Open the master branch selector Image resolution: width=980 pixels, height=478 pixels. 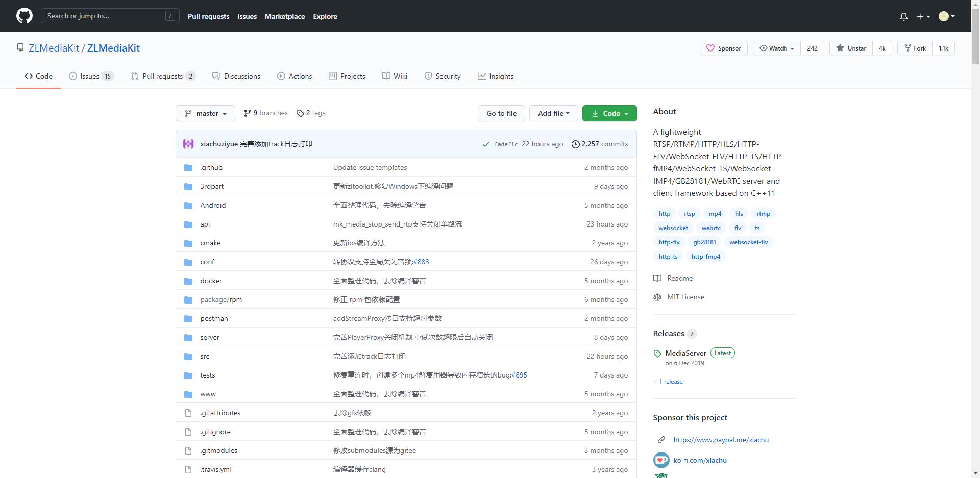tap(205, 113)
